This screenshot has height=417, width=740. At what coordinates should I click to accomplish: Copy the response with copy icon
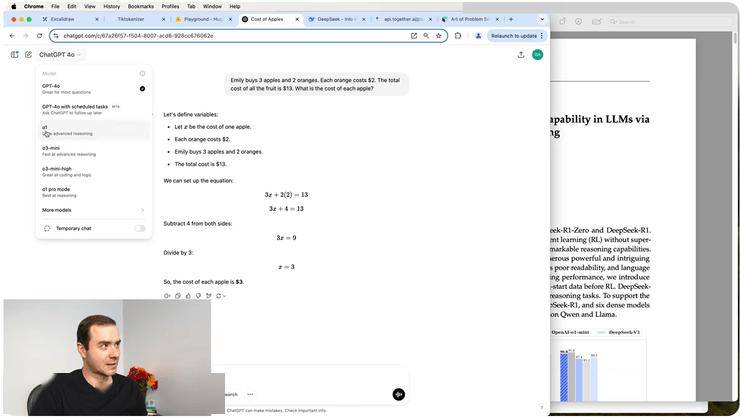(177, 296)
